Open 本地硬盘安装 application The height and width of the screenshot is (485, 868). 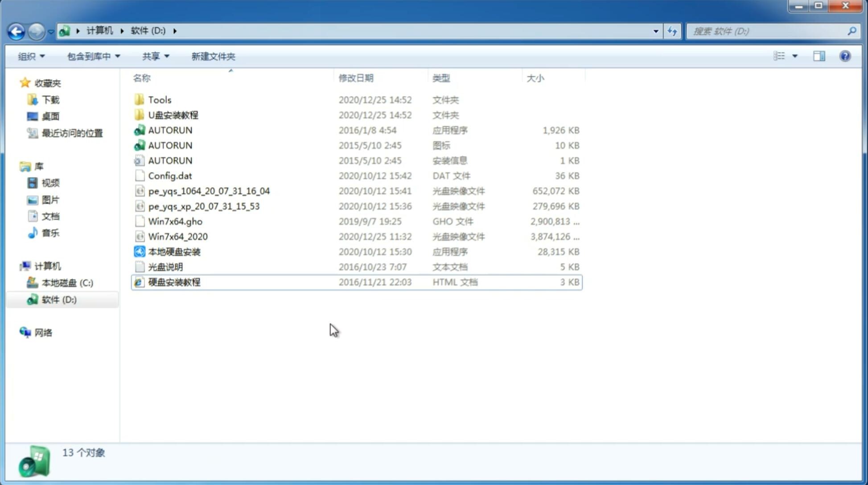(174, 251)
